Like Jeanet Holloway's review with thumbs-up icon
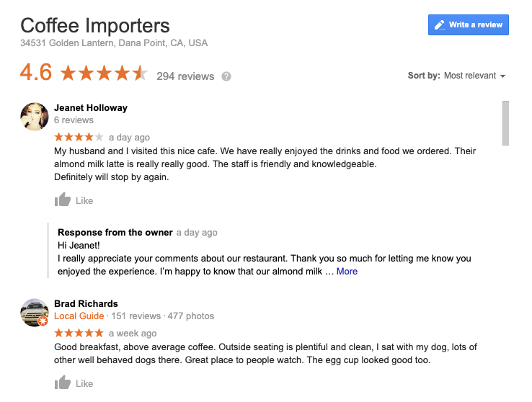The width and height of the screenshot is (532, 402). coord(63,200)
